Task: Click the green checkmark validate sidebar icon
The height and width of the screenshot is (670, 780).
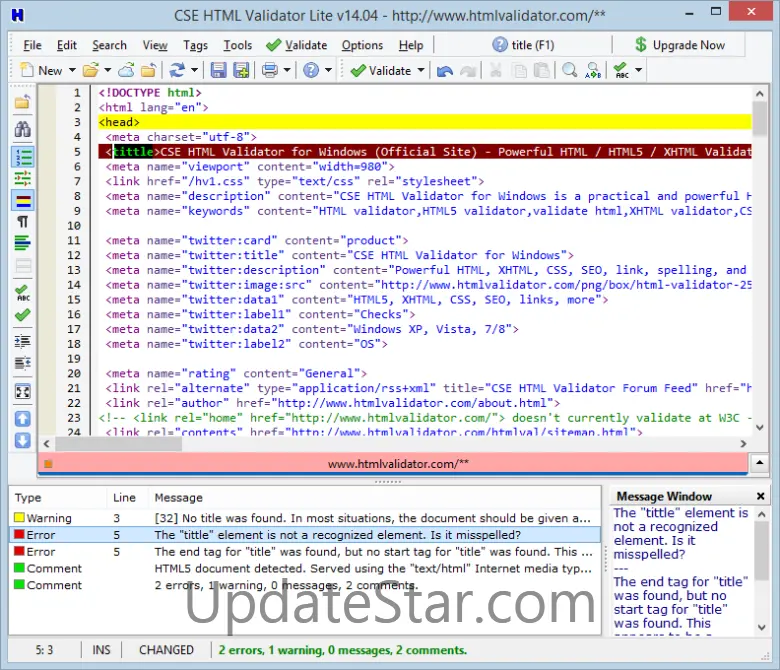Action: pyautogui.click(x=22, y=315)
